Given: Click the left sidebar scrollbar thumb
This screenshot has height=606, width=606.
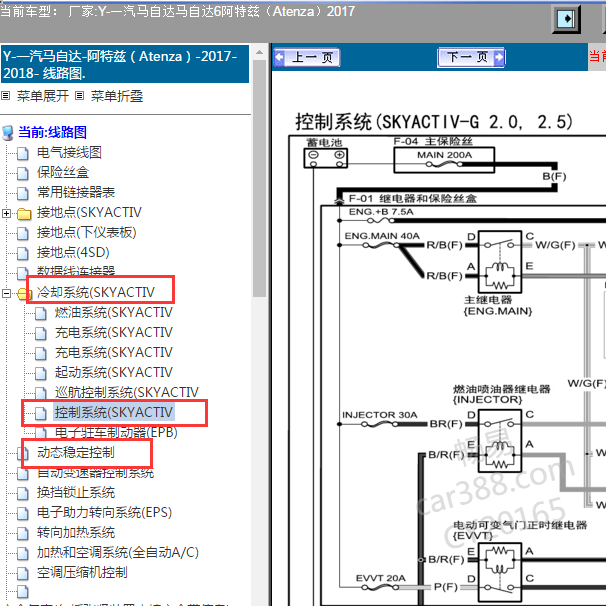Looking at the screenshot, I should (x=260, y=178).
